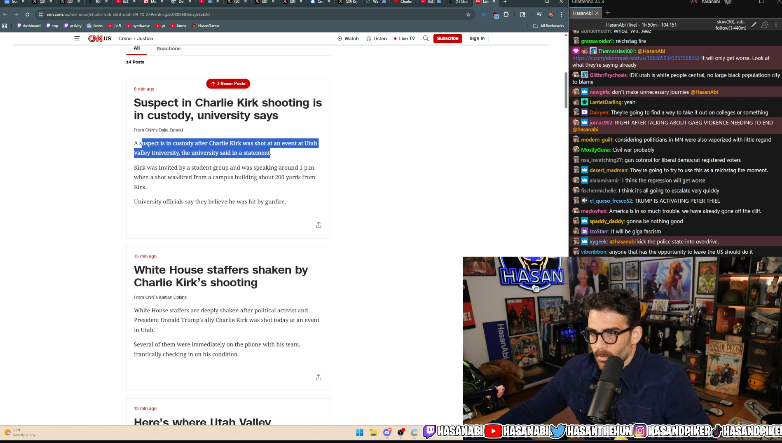Open the browser profile avatar
Viewport: 782px width, 443px height.
pos(551,14)
